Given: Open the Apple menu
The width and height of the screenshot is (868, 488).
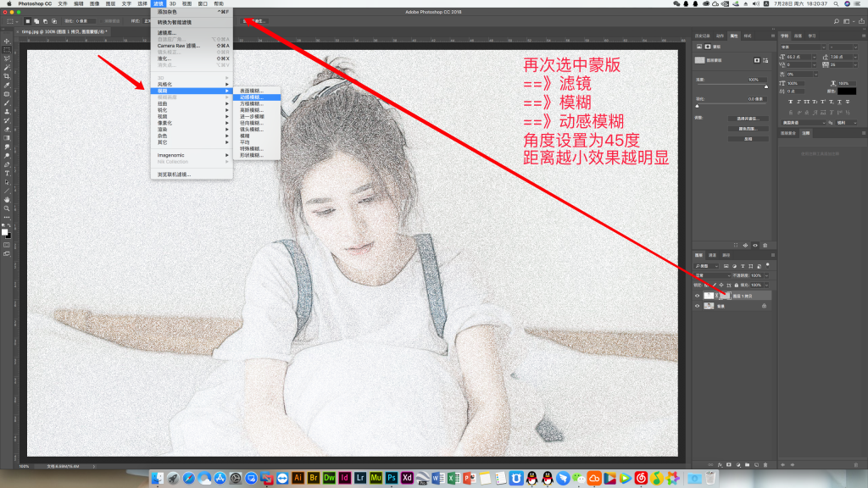Looking at the screenshot, I should [x=8, y=4].
